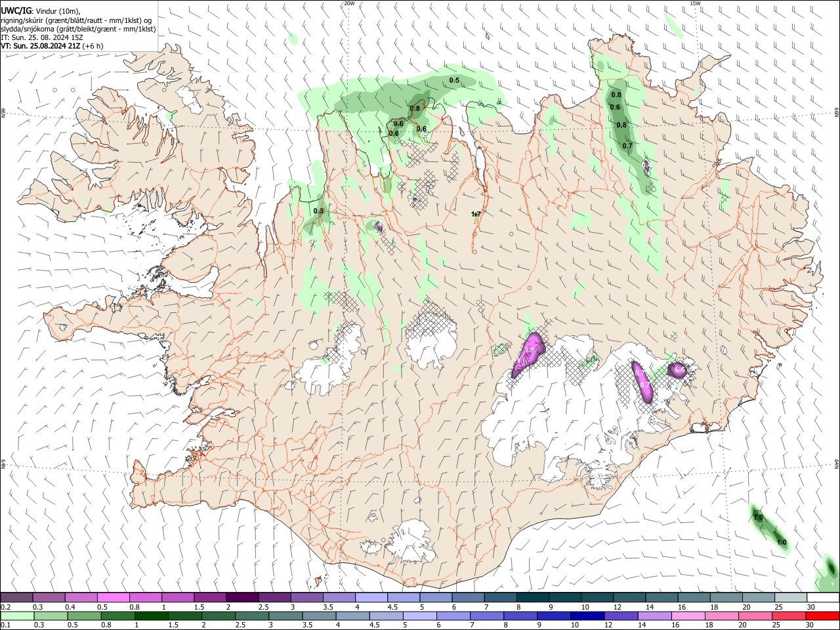The image size is (840, 630).
Task: Pick the top scale swatch labelled 12
Action: tap(629, 597)
